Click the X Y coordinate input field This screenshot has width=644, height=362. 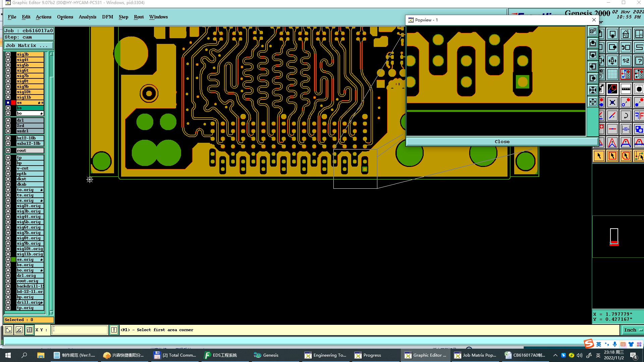(x=80, y=330)
